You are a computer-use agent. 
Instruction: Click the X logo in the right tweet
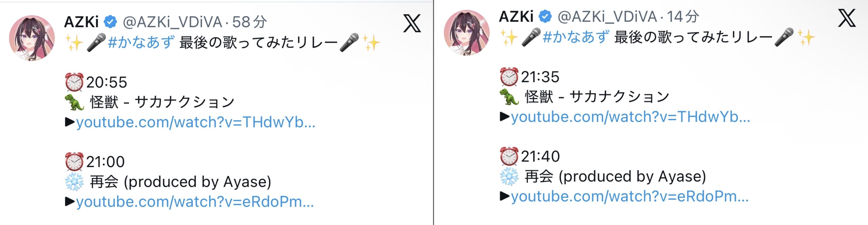(847, 18)
